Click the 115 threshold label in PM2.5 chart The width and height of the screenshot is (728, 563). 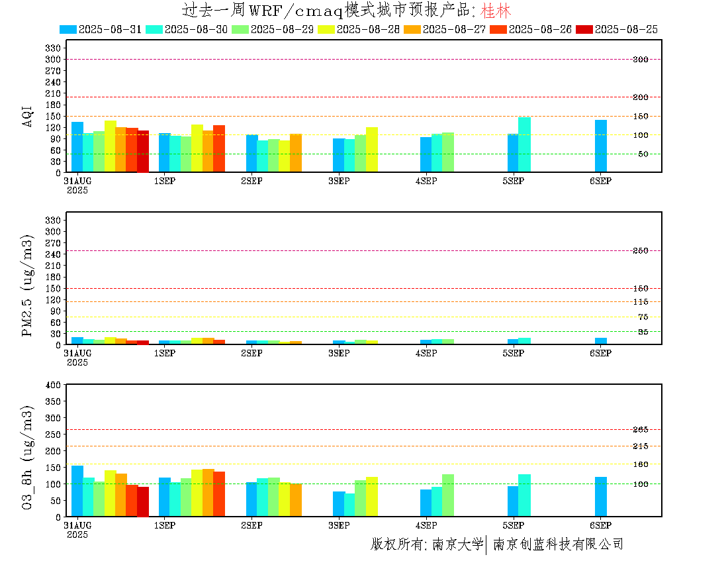tap(641, 302)
